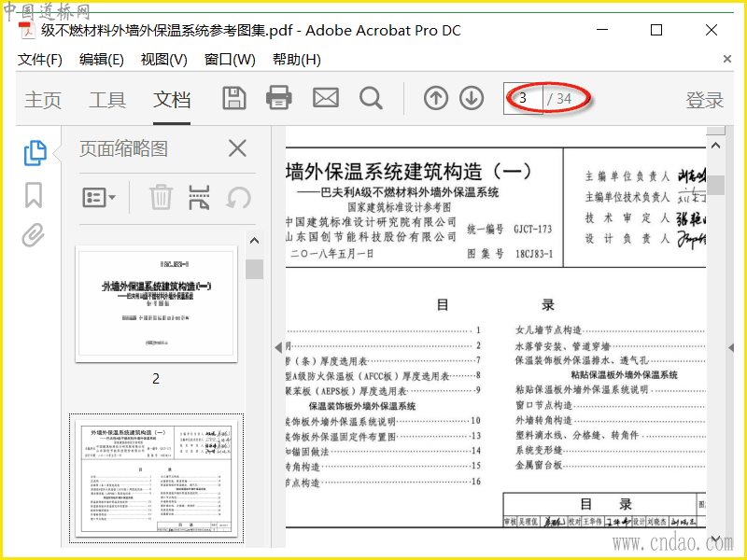Screen dimensions: 747x560
Task: Print the document with the printer icon
Action: pyautogui.click(x=278, y=98)
